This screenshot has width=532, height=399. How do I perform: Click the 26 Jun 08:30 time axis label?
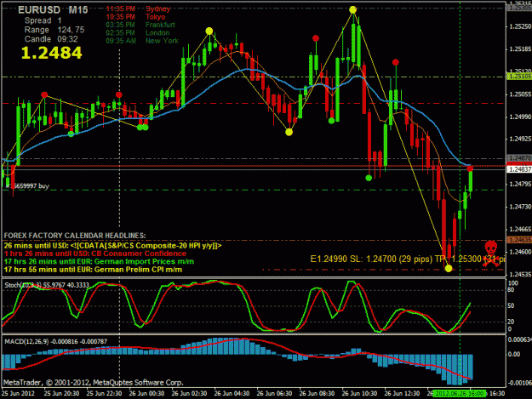pyautogui.click(x=317, y=394)
